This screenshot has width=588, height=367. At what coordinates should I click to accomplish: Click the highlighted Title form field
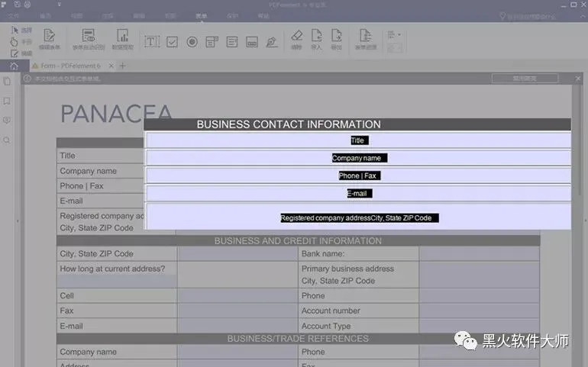coord(358,140)
